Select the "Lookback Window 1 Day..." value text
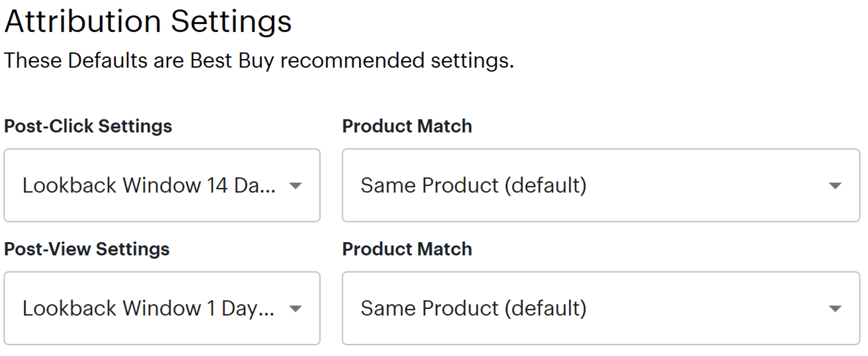The image size is (868, 356). pyautogui.click(x=148, y=308)
